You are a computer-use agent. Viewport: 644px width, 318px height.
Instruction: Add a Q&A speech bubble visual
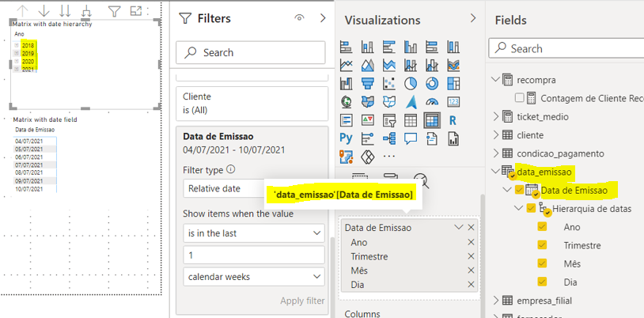coord(411,138)
